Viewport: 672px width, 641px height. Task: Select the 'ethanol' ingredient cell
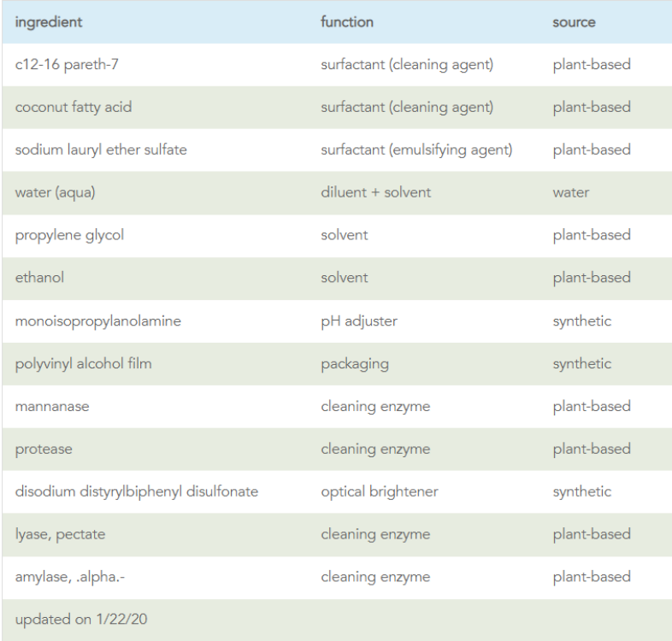[x=39, y=278]
